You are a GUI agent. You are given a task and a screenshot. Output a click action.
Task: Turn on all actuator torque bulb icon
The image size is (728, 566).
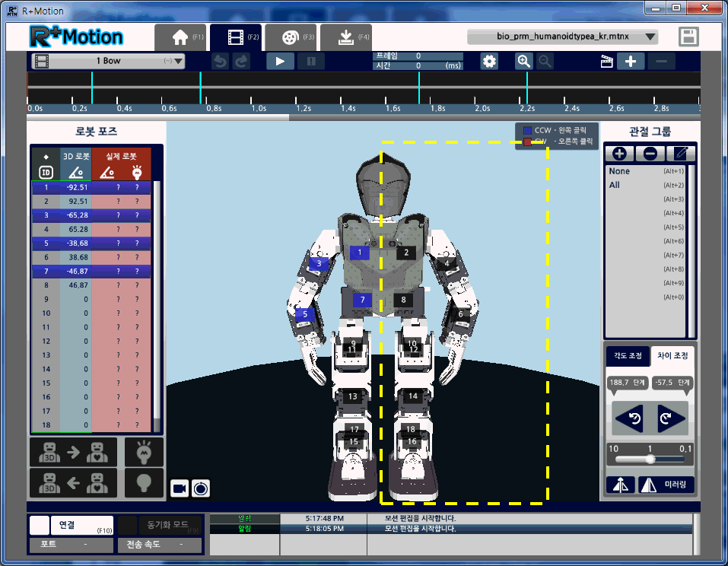[x=144, y=453]
